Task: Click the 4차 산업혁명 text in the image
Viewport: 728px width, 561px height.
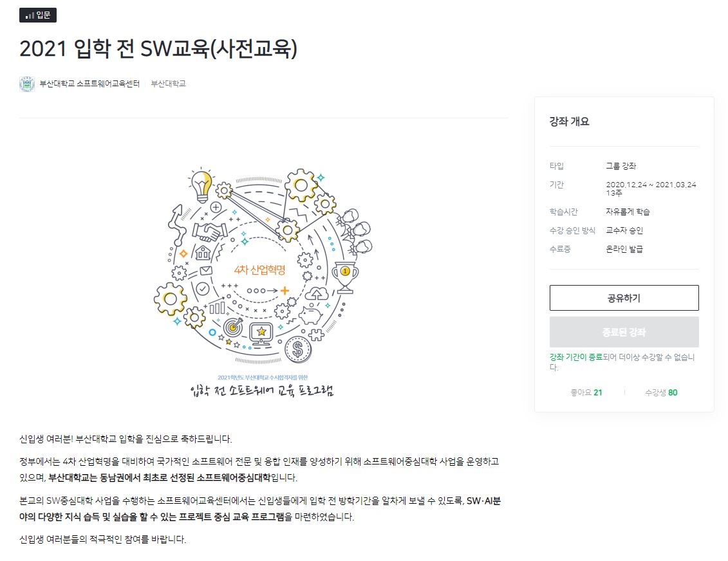Action: tap(259, 271)
